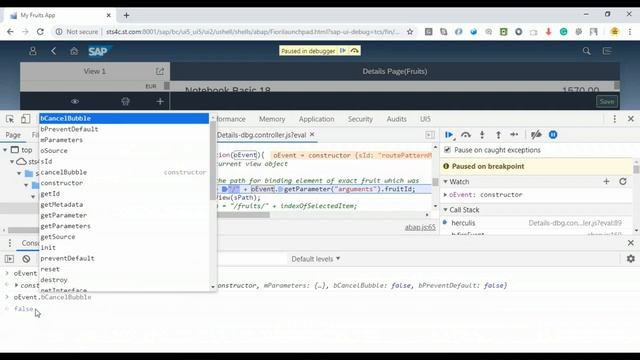Toggle pause on exceptions button
The width and height of the screenshot is (640, 360).
click(x=553, y=135)
